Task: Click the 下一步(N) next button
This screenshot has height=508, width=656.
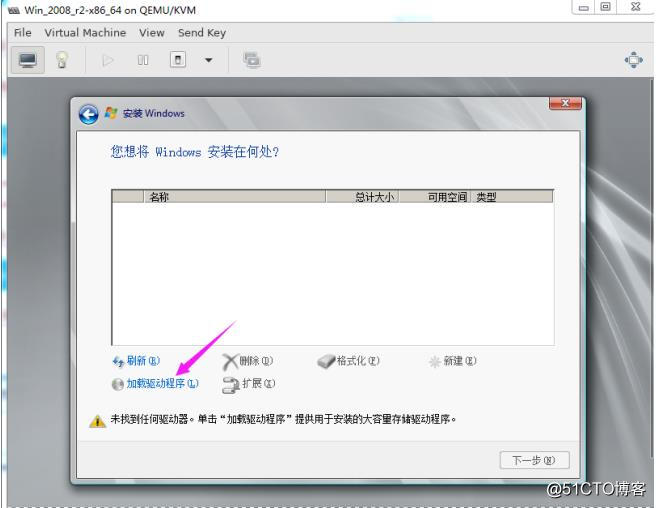Action: (534, 460)
